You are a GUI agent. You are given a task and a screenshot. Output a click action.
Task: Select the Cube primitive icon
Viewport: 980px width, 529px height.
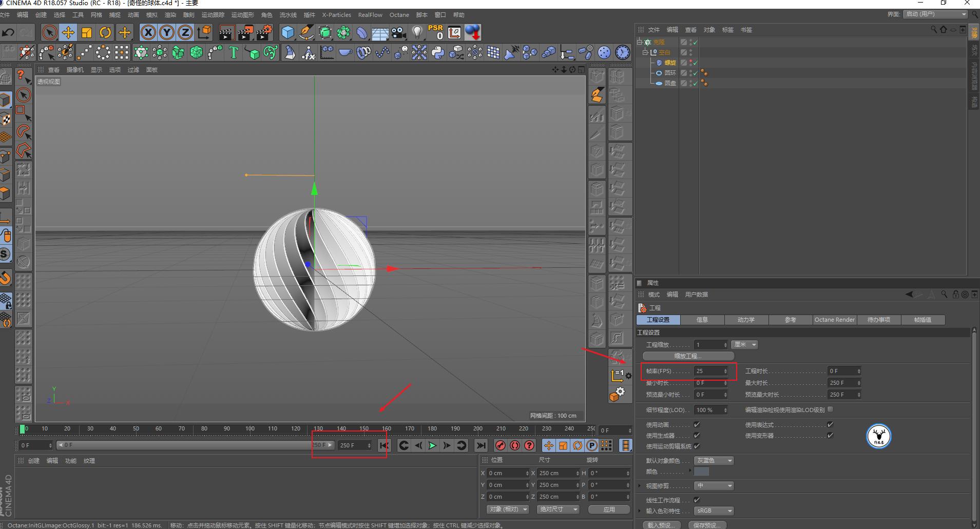287,32
